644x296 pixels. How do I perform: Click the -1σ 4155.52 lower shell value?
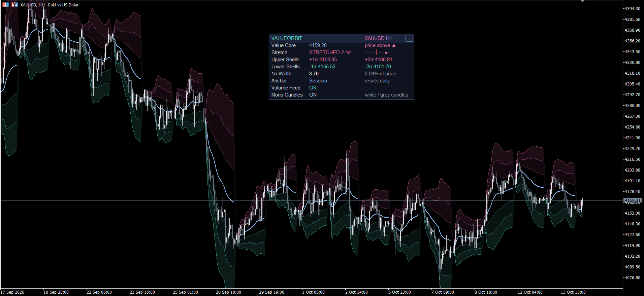[322, 67]
